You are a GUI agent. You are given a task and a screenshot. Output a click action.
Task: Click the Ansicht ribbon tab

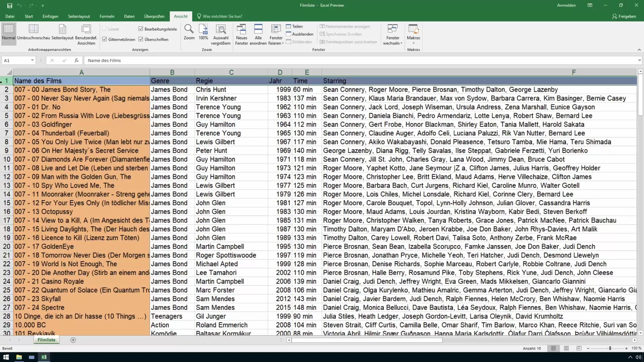180,16
